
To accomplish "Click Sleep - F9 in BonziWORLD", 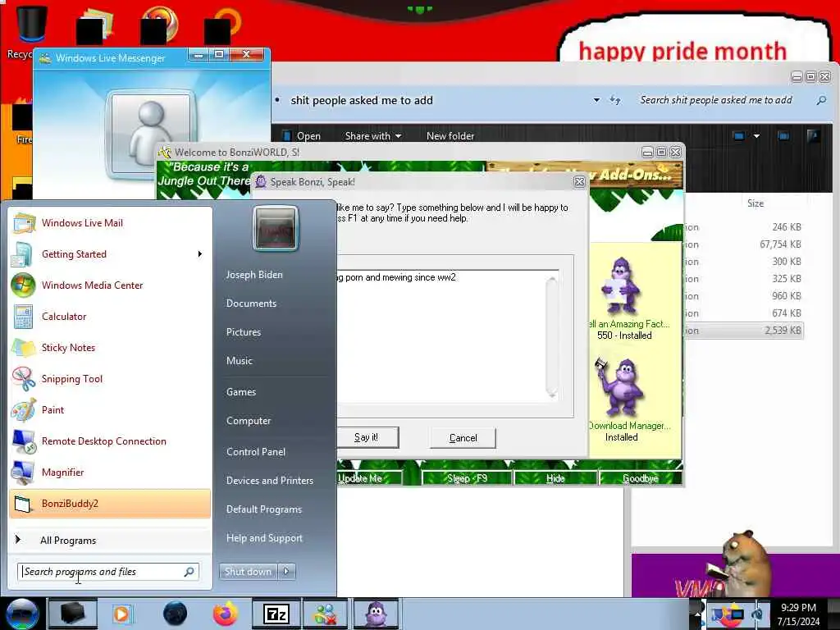I will point(467,478).
